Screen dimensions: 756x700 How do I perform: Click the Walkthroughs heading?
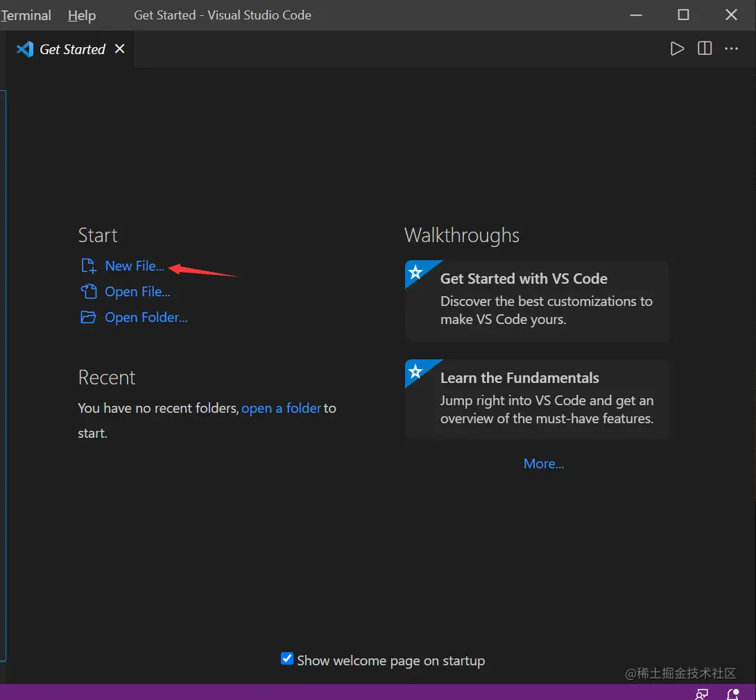462,235
